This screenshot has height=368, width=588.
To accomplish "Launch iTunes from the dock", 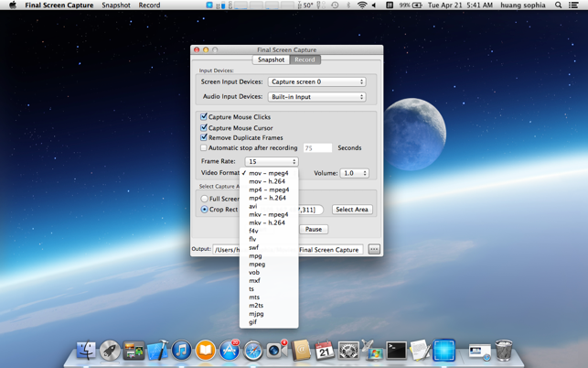I will point(181,351).
